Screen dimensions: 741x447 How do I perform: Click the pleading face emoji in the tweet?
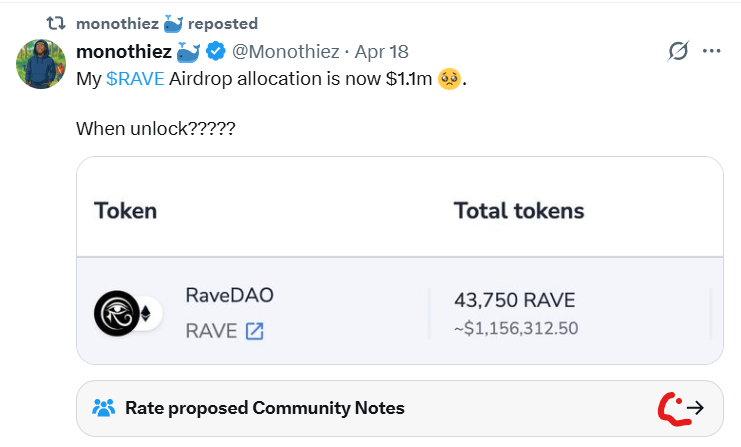tap(450, 79)
